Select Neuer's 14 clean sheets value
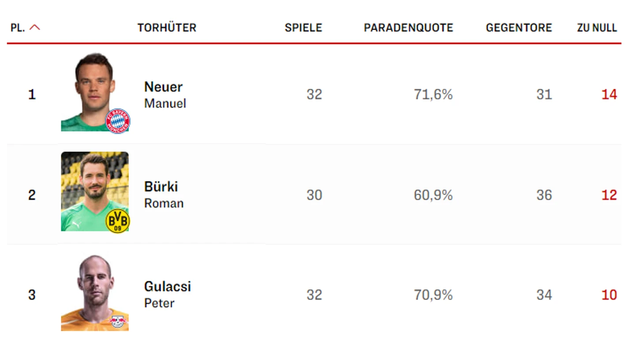The width and height of the screenshot is (644, 340). click(609, 94)
